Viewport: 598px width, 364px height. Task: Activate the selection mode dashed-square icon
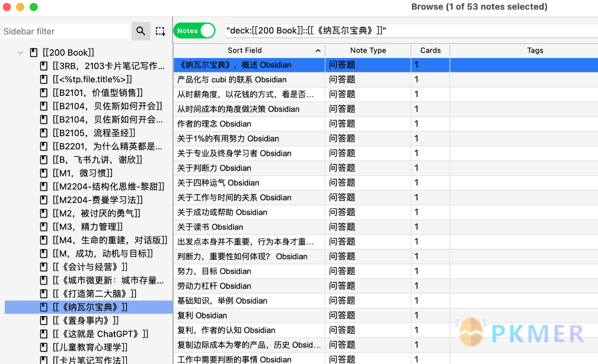click(160, 31)
